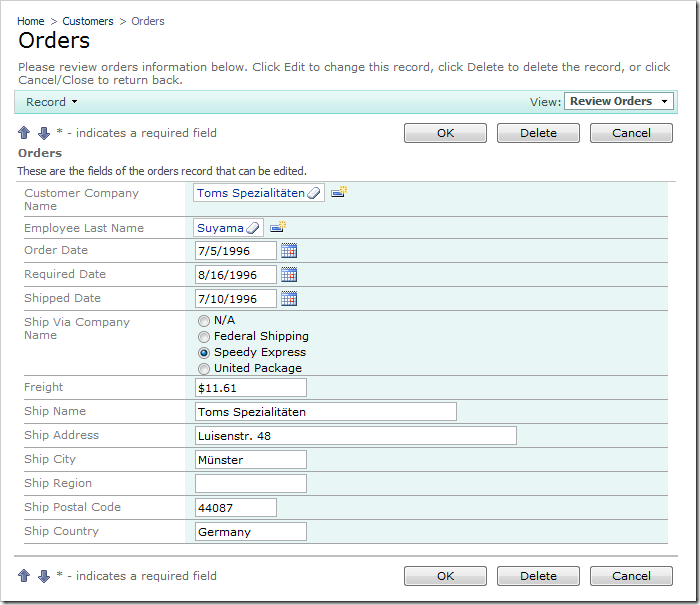
Task: Click the Ship Postal Code label
Action: tap(72, 507)
